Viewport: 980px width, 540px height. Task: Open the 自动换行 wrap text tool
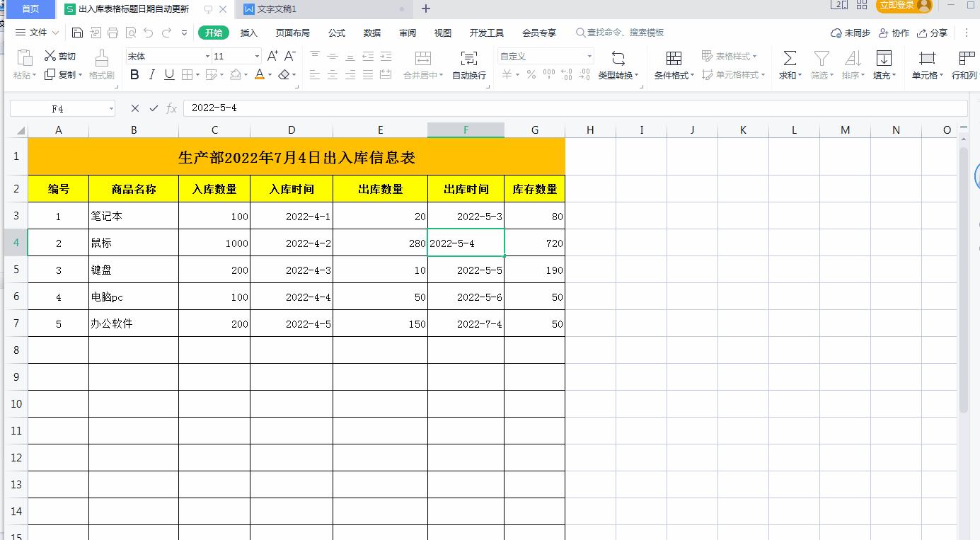(468, 65)
